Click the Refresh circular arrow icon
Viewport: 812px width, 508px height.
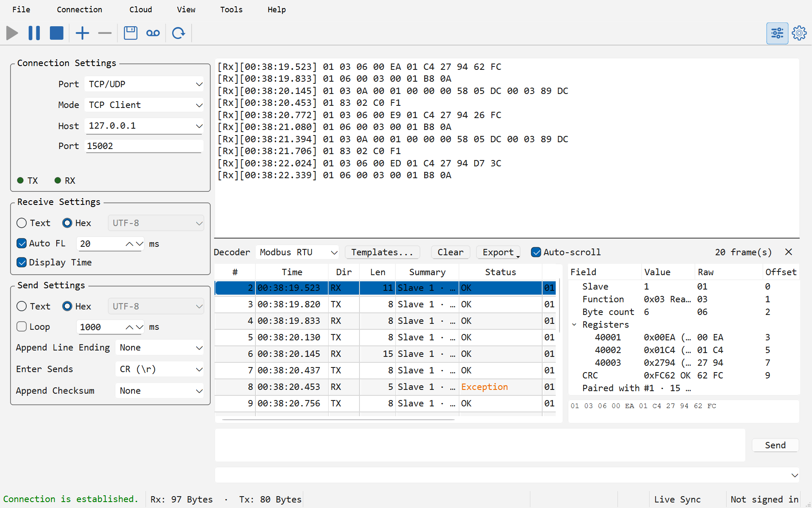coord(178,33)
